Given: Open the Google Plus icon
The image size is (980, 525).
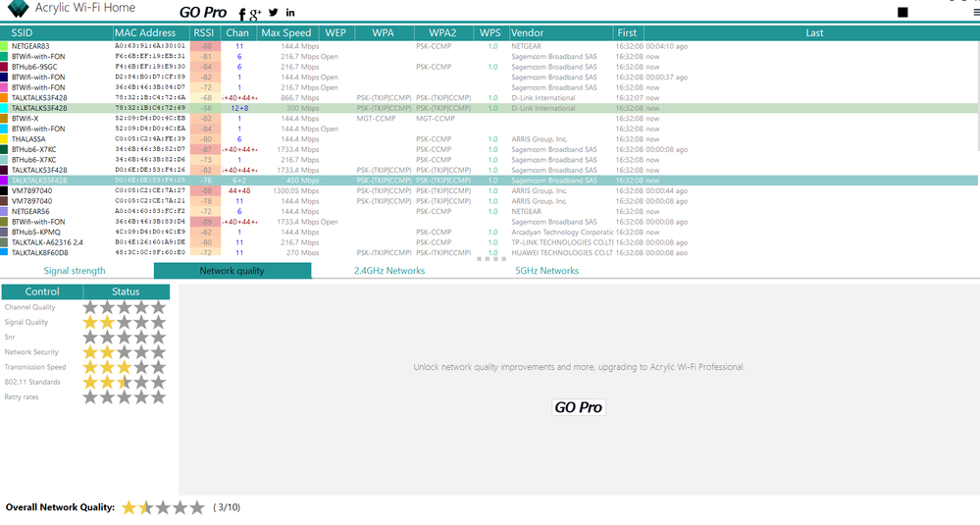Looking at the screenshot, I should click(x=255, y=14).
